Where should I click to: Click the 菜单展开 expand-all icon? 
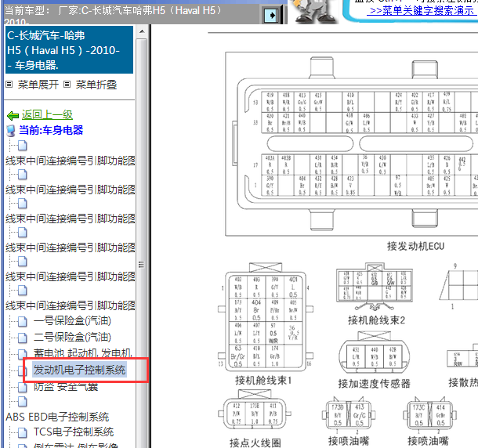9,85
